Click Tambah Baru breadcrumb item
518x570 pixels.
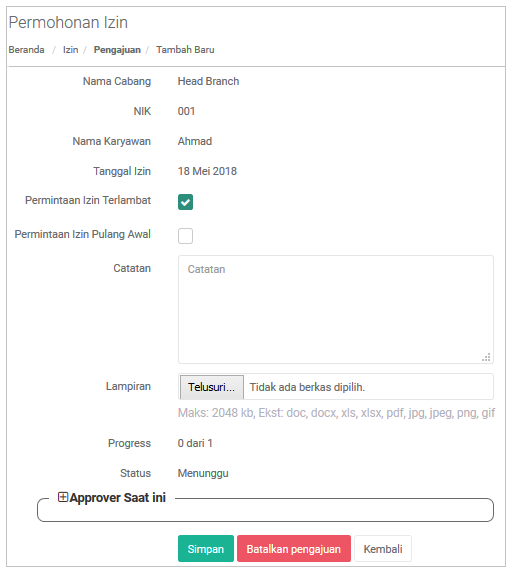pyautogui.click(x=185, y=50)
